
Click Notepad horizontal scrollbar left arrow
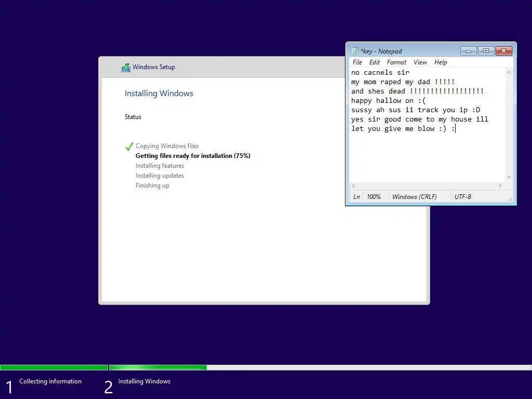353,185
